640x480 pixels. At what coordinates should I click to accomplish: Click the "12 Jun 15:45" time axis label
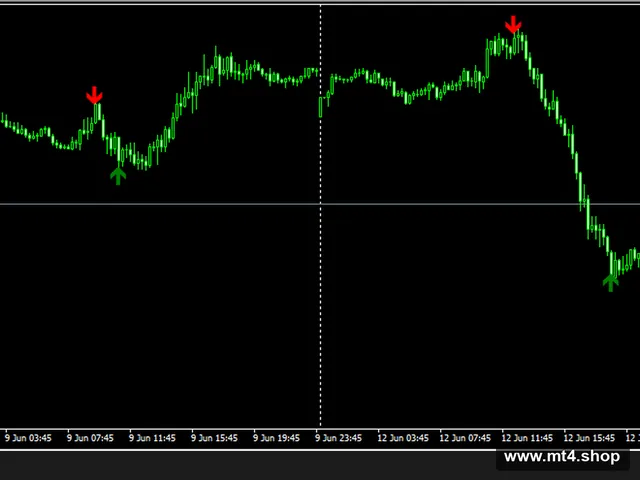tap(589, 438)
